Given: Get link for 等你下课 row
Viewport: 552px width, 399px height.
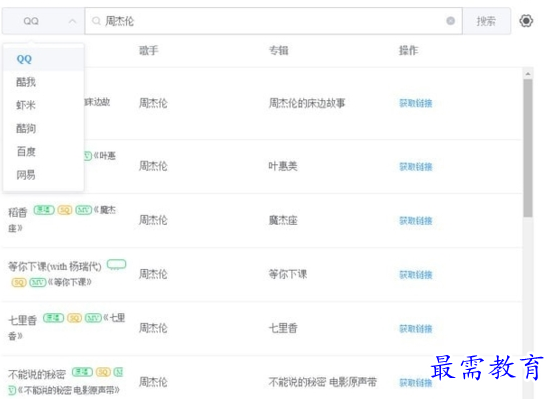Looking at the screenshot, I should coord(415,274).
